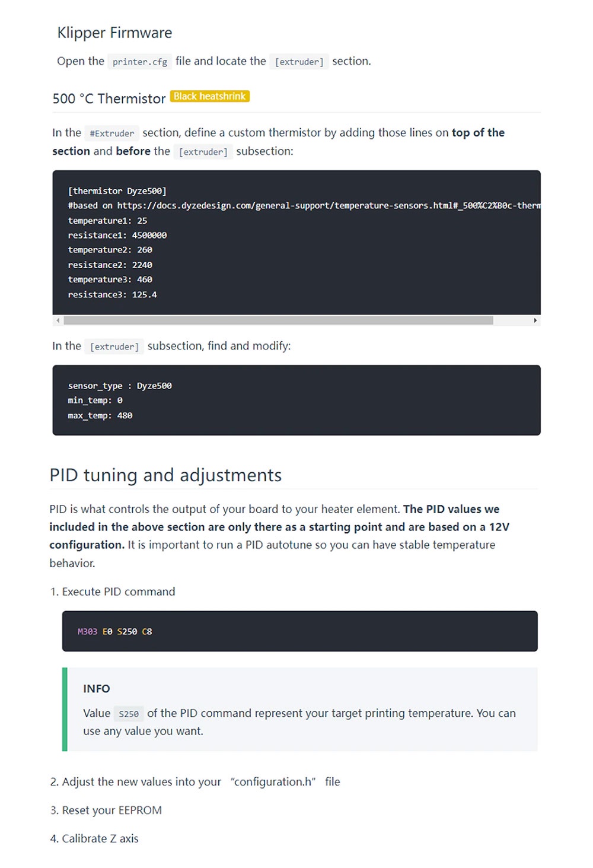This screenshot has height=868, width=593.
Task: Click the resistance3: 125.4 line
Action: [113, 294]
